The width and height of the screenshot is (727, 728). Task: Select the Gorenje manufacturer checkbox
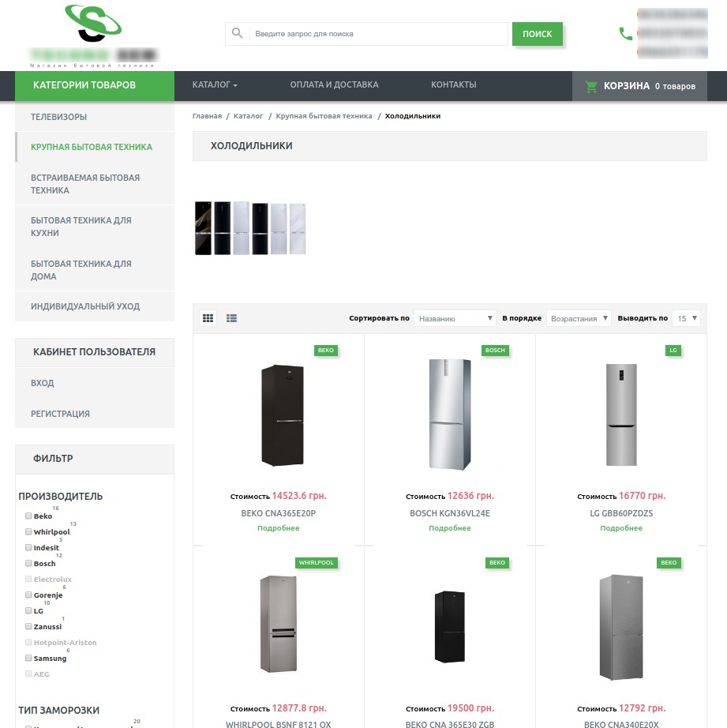[28, 595]
